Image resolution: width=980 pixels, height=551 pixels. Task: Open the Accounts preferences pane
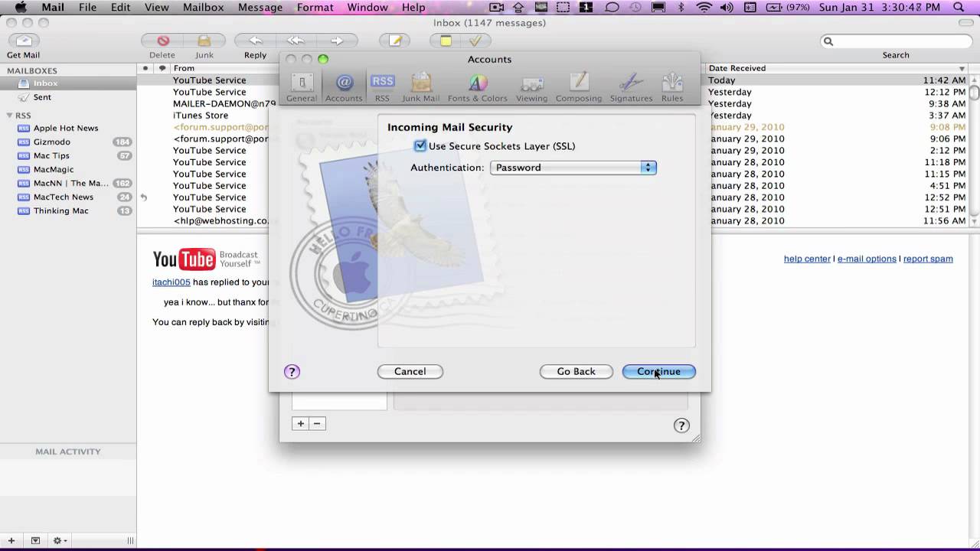click(344, 88)
